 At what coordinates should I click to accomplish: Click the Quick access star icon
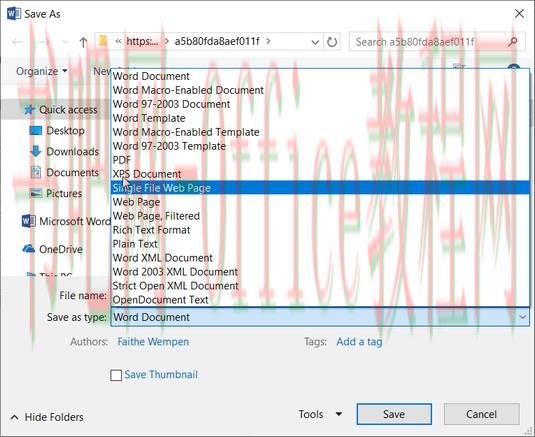[29, 110]
